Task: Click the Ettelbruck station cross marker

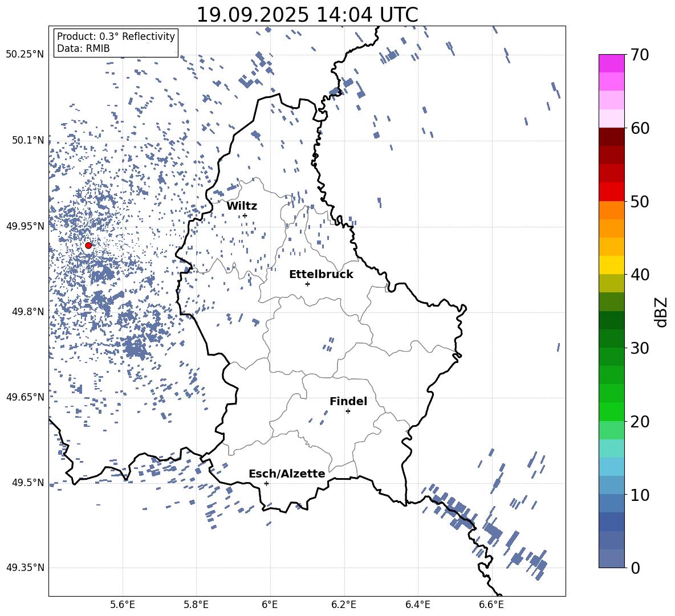Action: (307, 284)
